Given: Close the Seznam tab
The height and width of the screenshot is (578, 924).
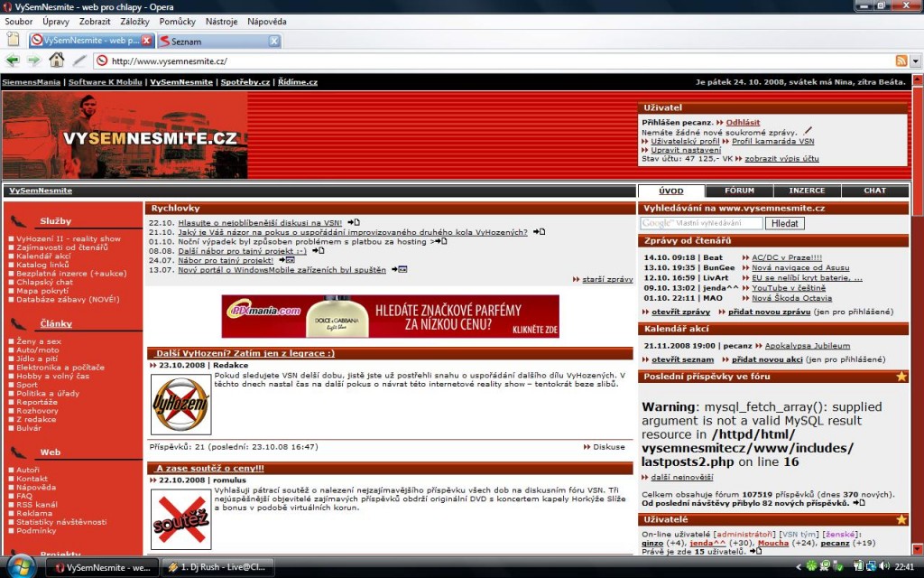Looking at the screenshot, I should click(274, 42).
